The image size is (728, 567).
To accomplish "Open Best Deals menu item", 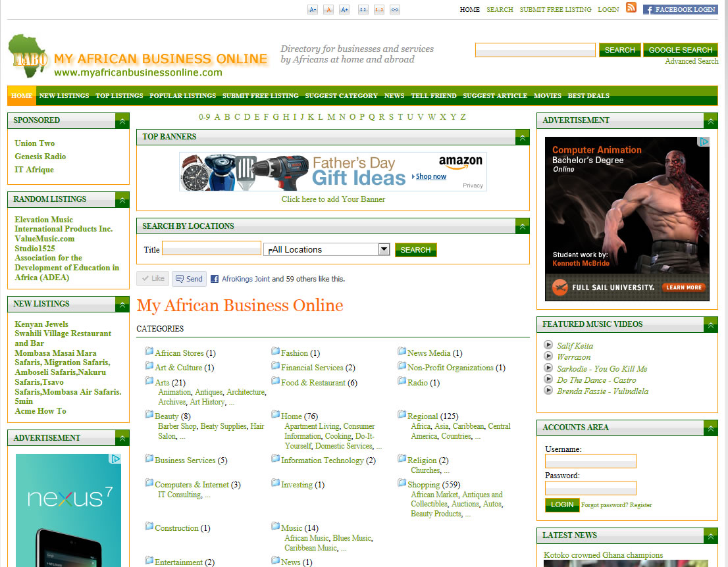I will pos(588,95).
